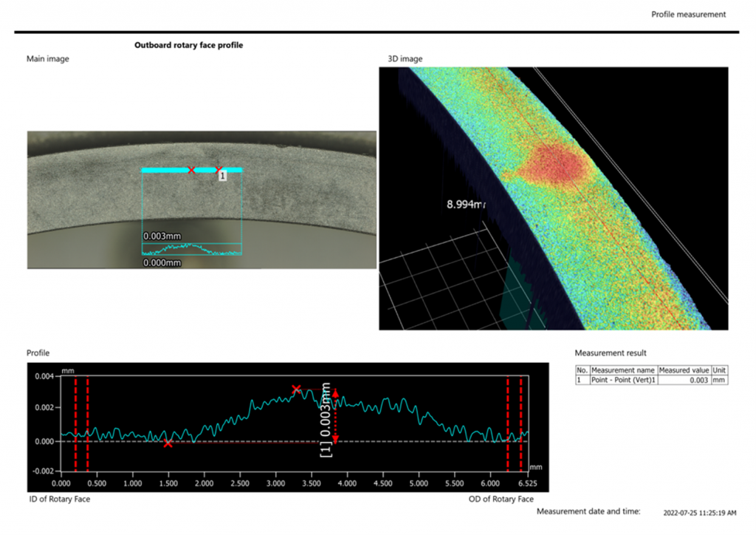
Task: Click the "Measurement date and time:" label
Action: click(x=588, y=511)
